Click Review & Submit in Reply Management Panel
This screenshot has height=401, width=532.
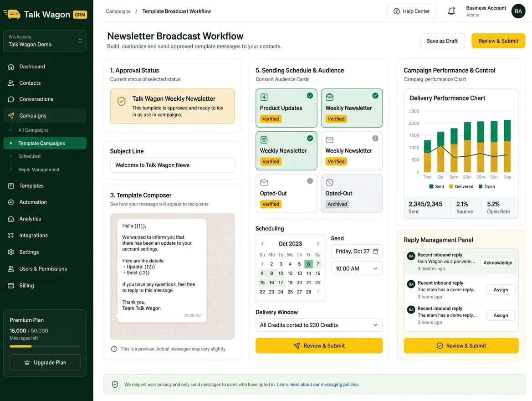[461, 346]
